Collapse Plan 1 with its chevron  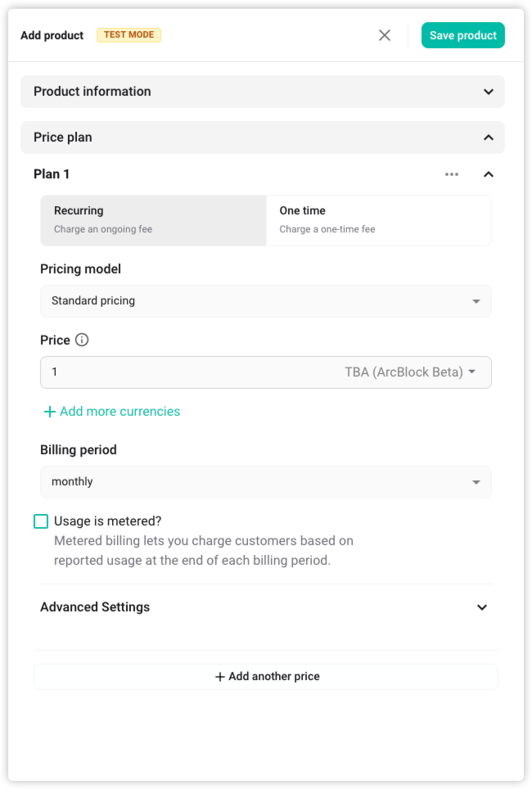click(489, 174)
